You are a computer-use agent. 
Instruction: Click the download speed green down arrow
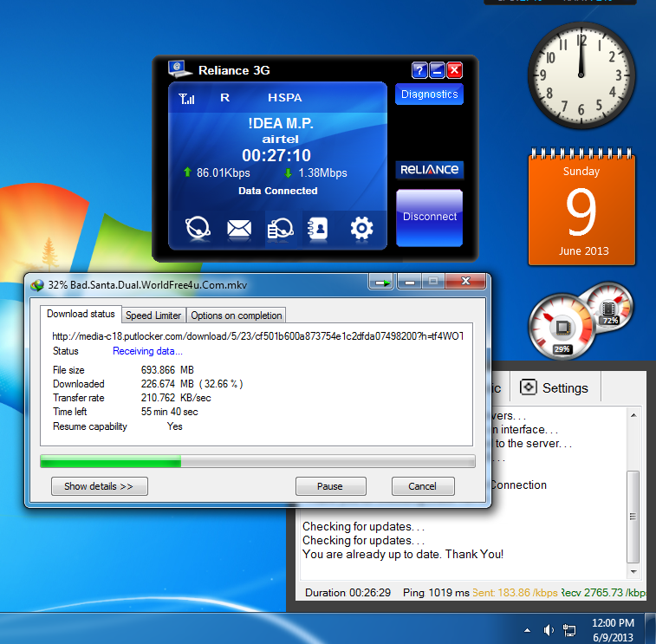tap(288, 172)
